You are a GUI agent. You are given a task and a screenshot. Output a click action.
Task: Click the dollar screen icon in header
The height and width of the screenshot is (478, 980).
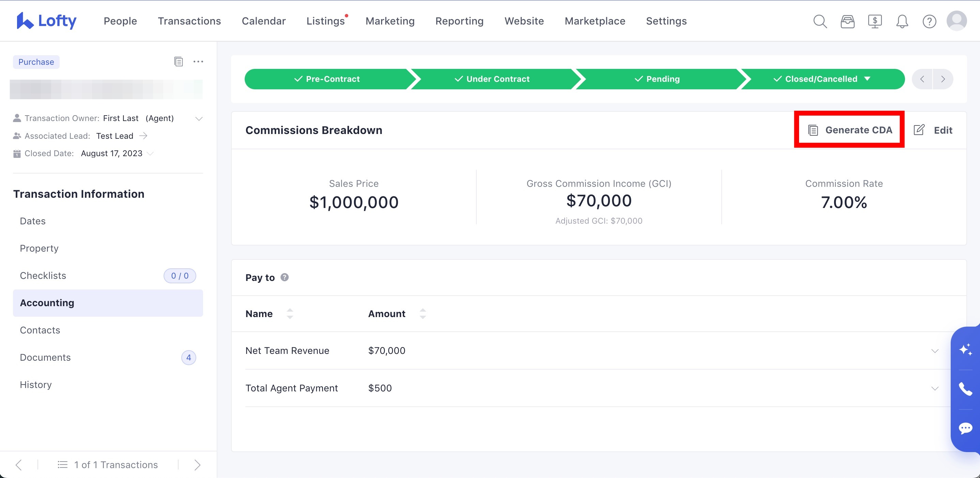tap(875, 21)
